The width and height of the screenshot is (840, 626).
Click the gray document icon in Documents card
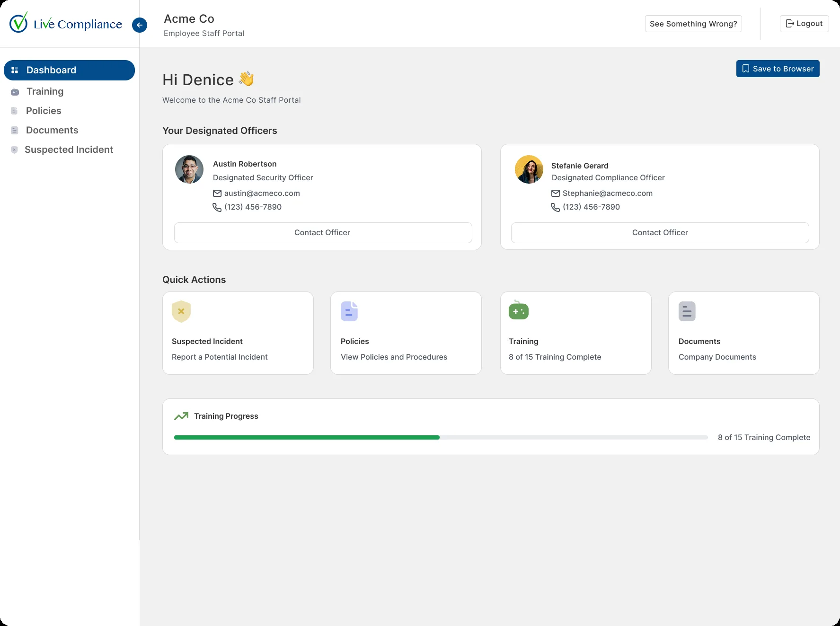click(687, 311)
